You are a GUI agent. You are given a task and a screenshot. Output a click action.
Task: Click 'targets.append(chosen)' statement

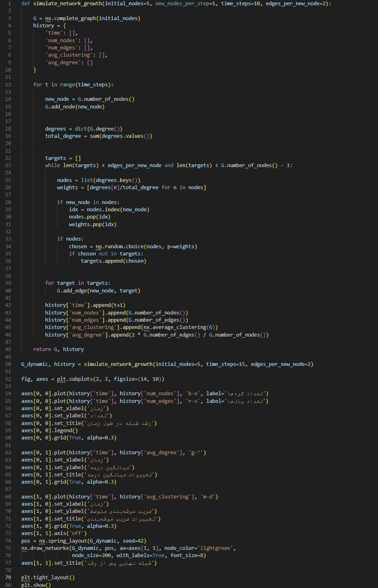click(x=114, y=261)
